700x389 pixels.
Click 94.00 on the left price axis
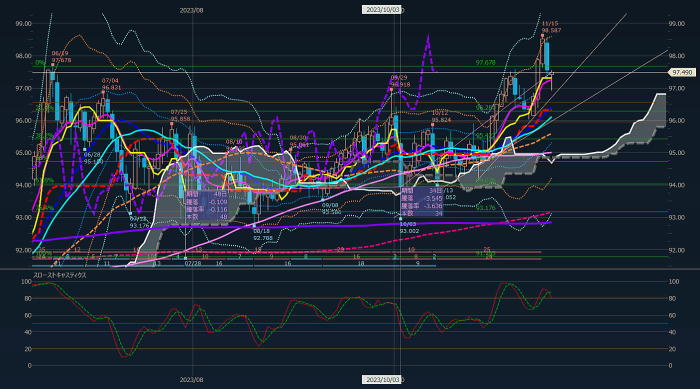[x=23, y=185]
